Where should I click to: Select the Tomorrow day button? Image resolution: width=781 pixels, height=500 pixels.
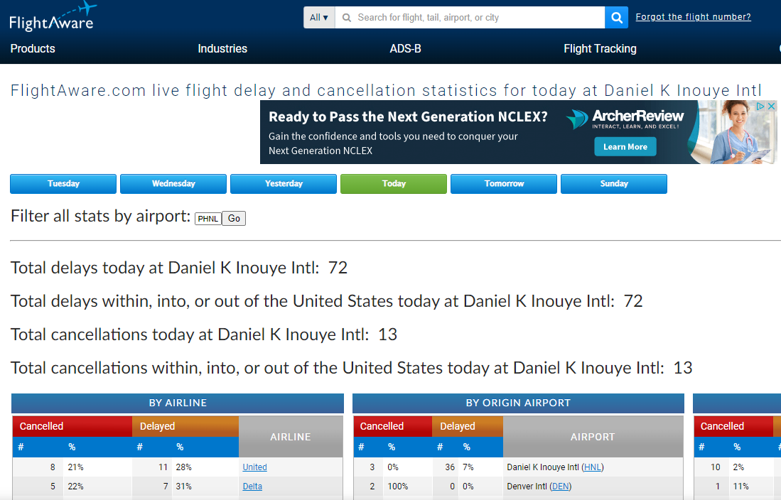pos(504,184)
